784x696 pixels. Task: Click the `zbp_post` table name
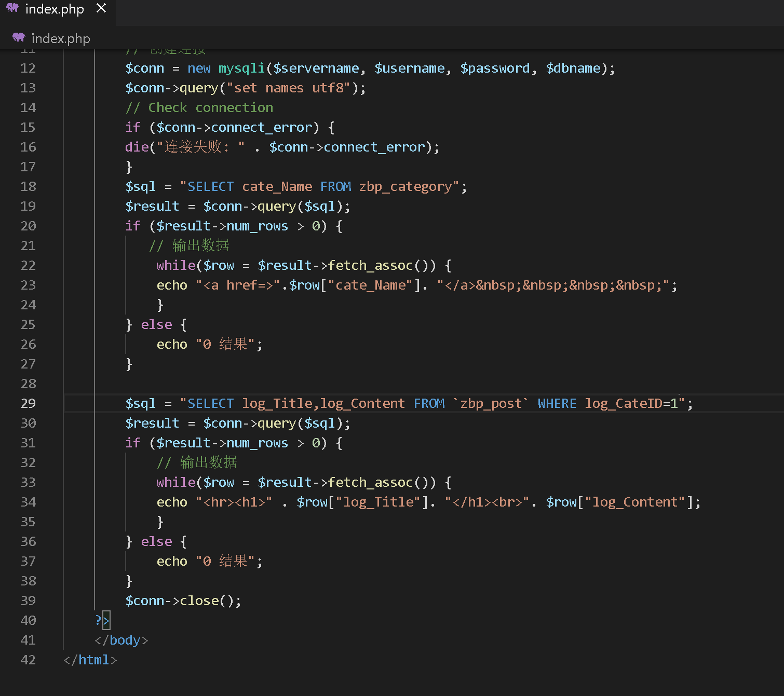coord(491,403)
